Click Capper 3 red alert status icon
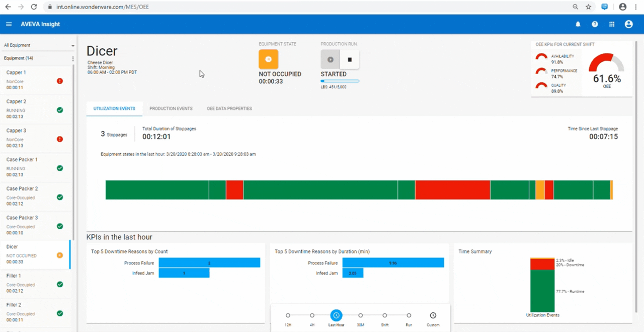This screenshot has height=332, width=644. [60, 139]
